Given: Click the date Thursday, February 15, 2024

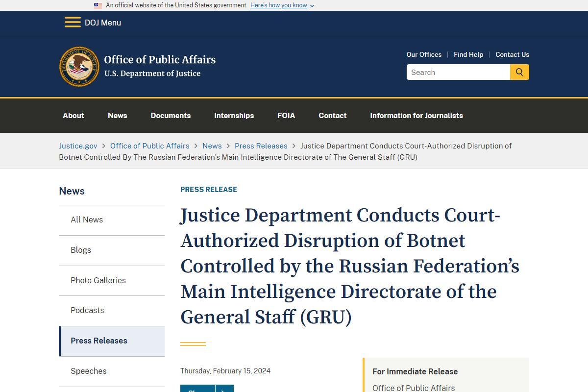Looking at the screenshot, I should pos(225,371).
